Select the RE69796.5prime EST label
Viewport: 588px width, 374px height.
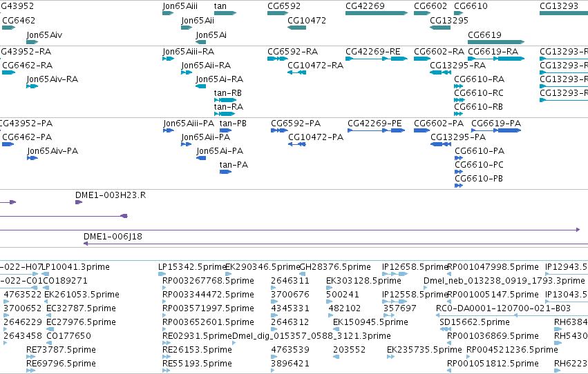[61, 364]
